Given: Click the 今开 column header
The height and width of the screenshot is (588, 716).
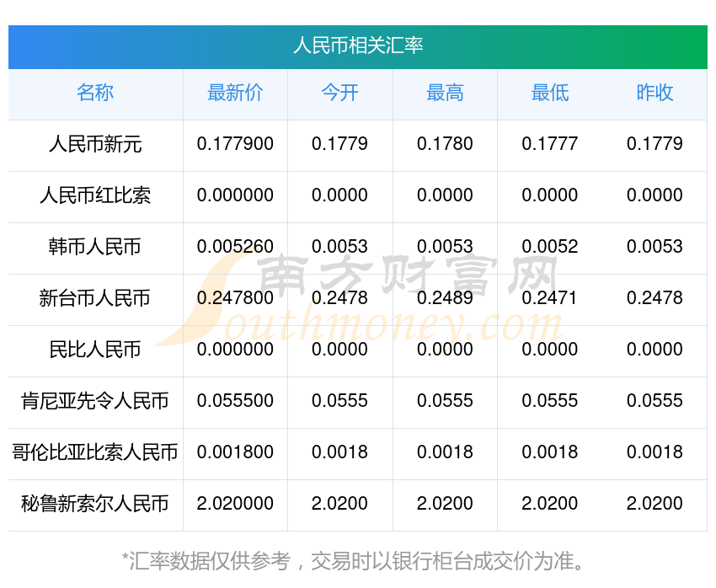Looking at the screenshot, I should (x=339, y=93).
